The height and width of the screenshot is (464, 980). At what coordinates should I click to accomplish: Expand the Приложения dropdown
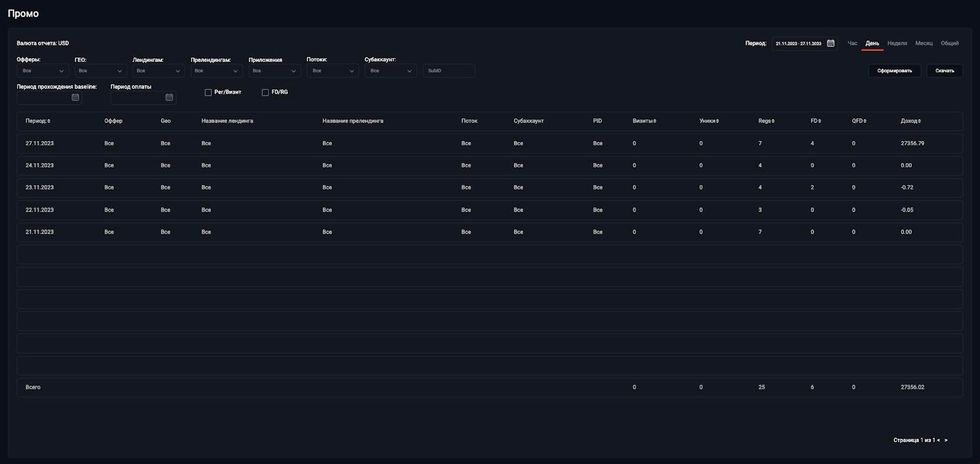pos(274,71)
